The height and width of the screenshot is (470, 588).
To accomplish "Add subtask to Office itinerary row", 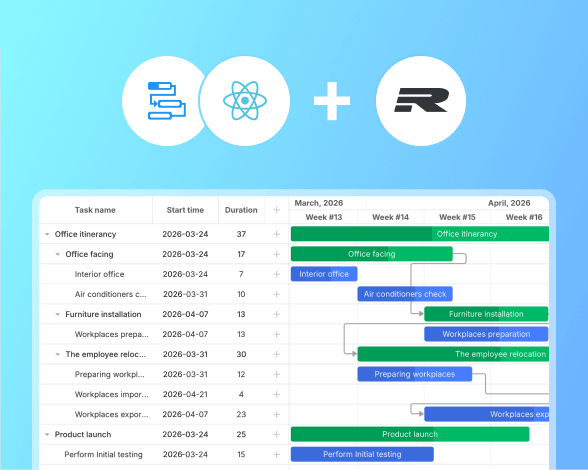I will point(276,234).
